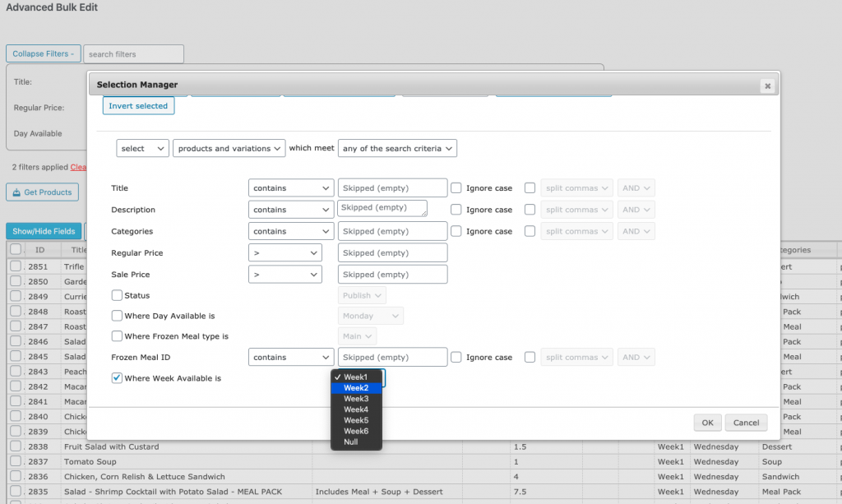This screenshot has width=842, height=504.
Task: Open the Categories condition dropdown
Action: pyautogui.click(x=291, y=231)
